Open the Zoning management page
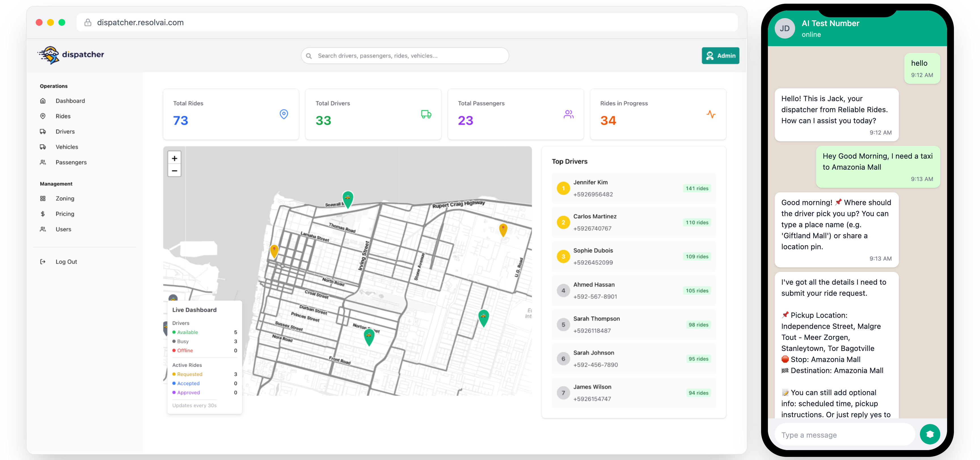This screenshot has height=460, width=980. [65, 199]
